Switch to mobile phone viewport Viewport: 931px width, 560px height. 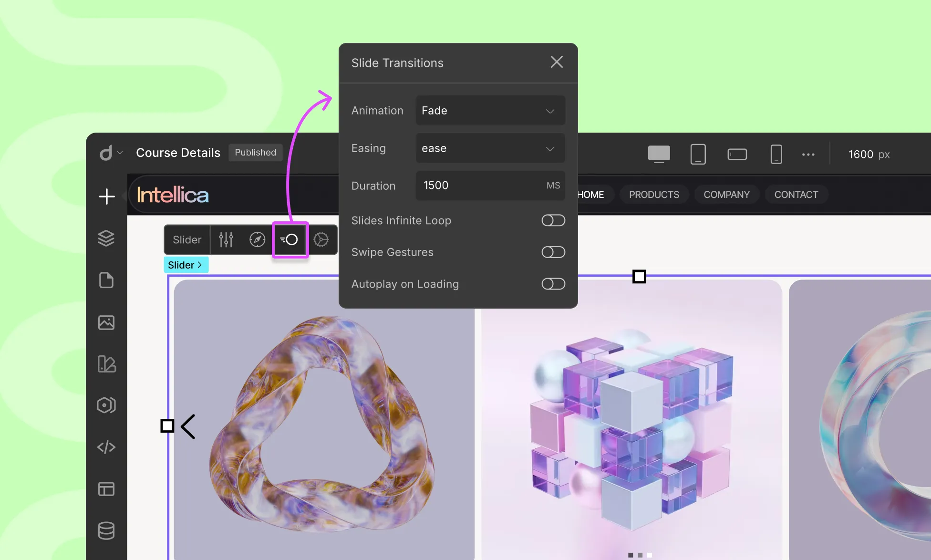(x=776, y=154)
